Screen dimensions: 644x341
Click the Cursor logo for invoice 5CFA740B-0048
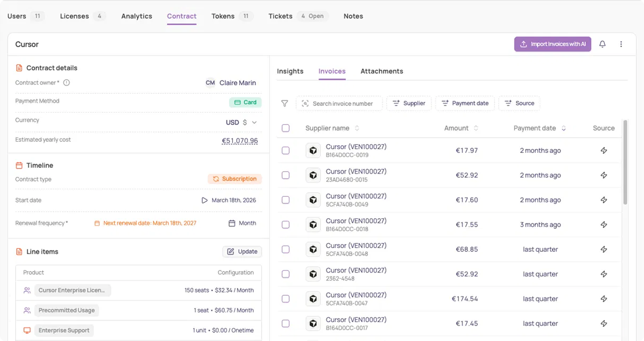(x=313, y=249)
